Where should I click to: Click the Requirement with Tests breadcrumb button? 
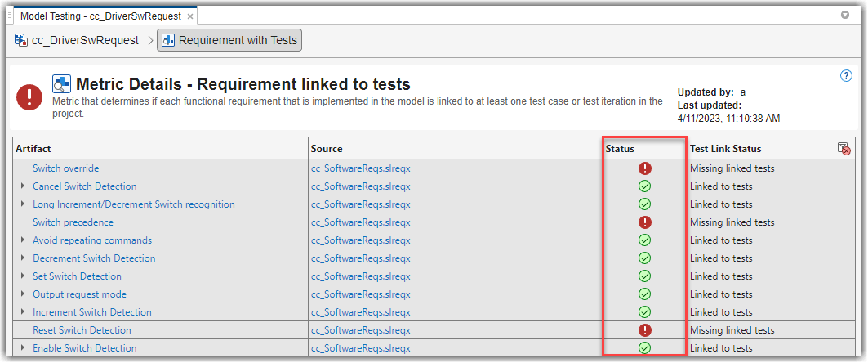229,40
